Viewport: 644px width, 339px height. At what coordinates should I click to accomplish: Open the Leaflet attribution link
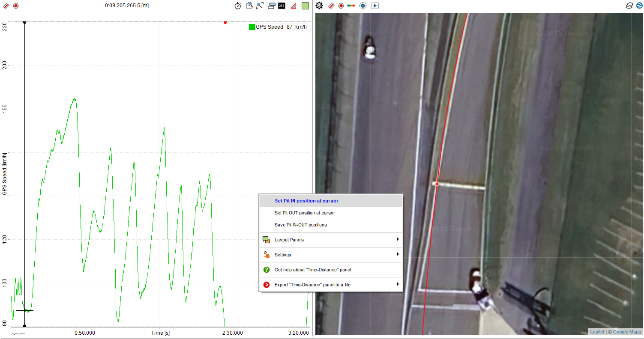tap(597, 332)
